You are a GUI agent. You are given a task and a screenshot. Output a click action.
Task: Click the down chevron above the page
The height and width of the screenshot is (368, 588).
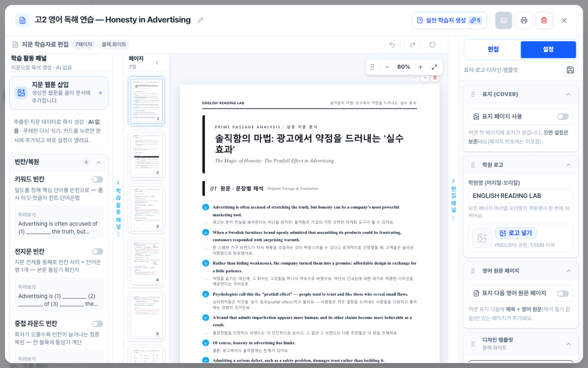point(425,78)
